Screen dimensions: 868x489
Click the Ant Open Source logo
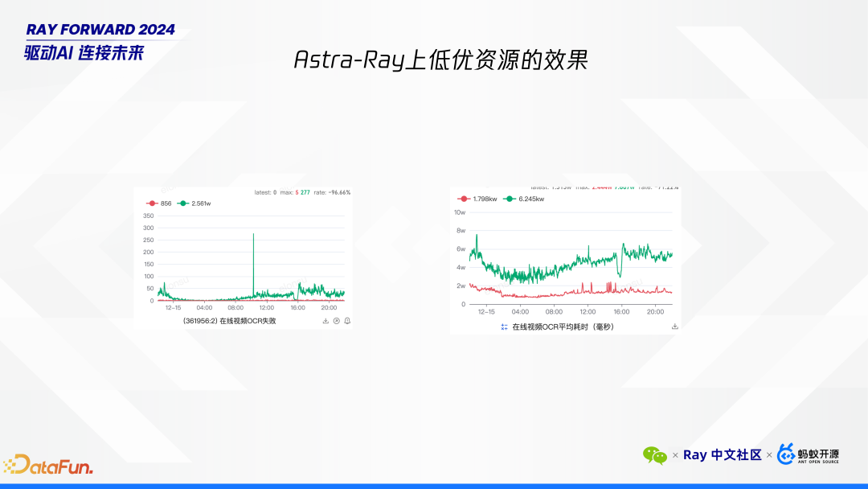(x=806, y=455)
